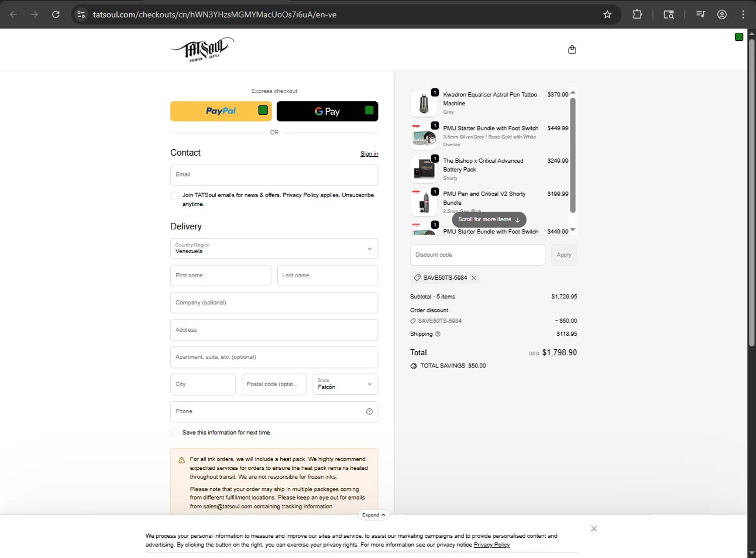Click the Subtotal value $1,729.95
Image resolution: width=756 pixels, height=558 pixels.
tap(564, 297)
